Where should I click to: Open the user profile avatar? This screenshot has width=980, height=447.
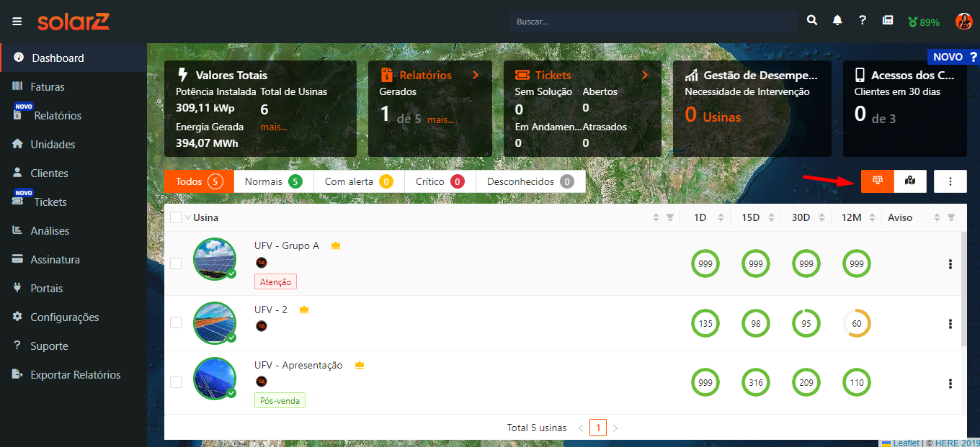963,22
